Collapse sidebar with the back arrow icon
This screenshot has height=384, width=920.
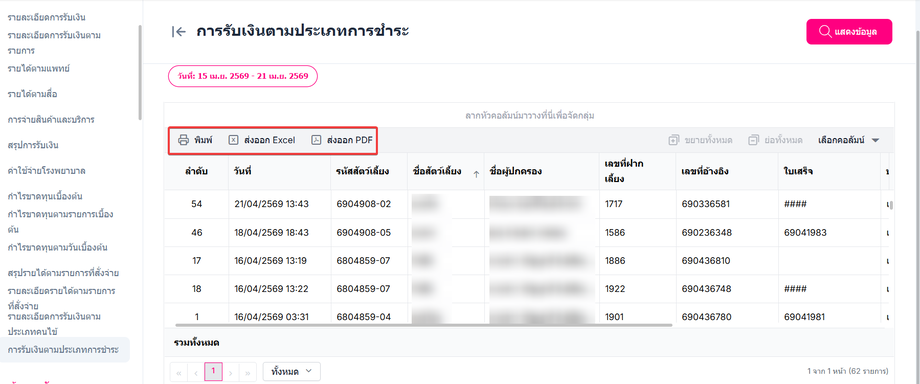click(x=178, y=32)
